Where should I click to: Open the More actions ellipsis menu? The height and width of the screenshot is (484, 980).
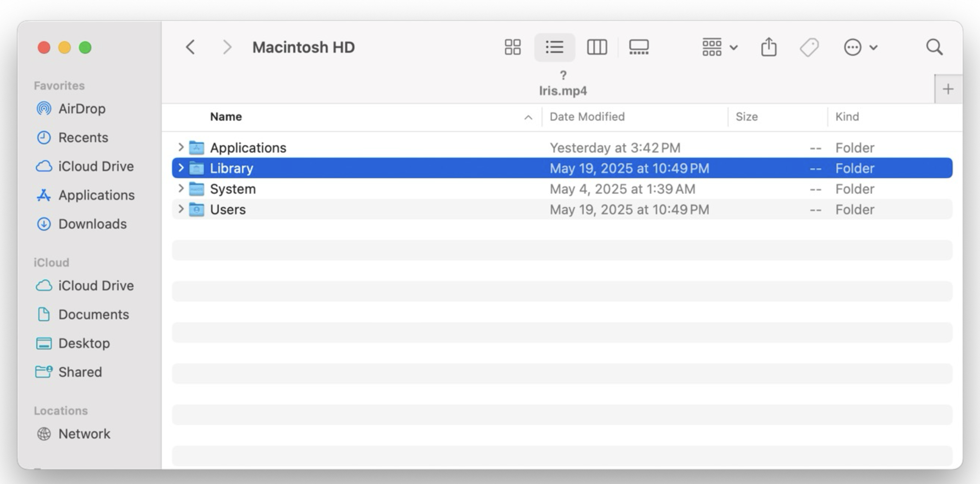[860, 47]
